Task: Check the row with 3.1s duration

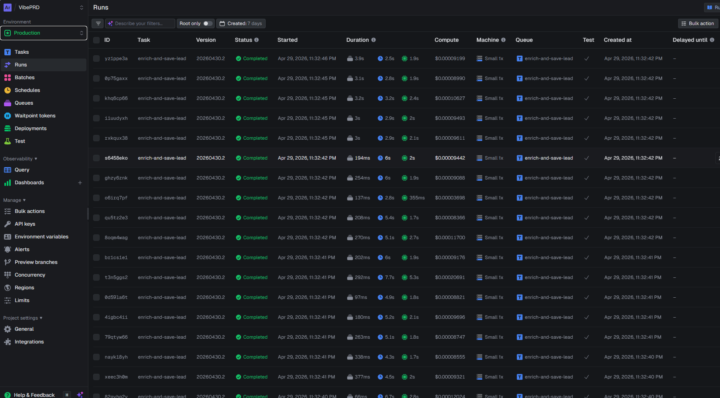Action: pos(96,78)
